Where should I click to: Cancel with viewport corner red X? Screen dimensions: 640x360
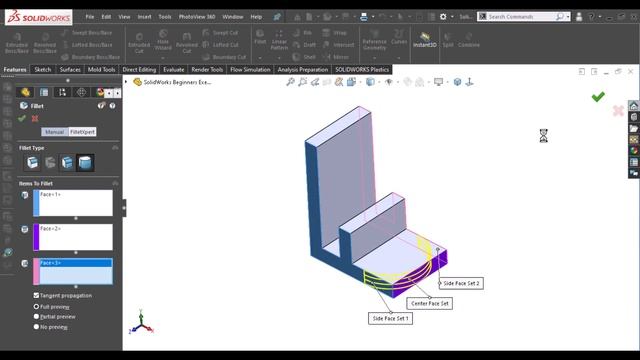pyautogui.click(x=618, y=110)
